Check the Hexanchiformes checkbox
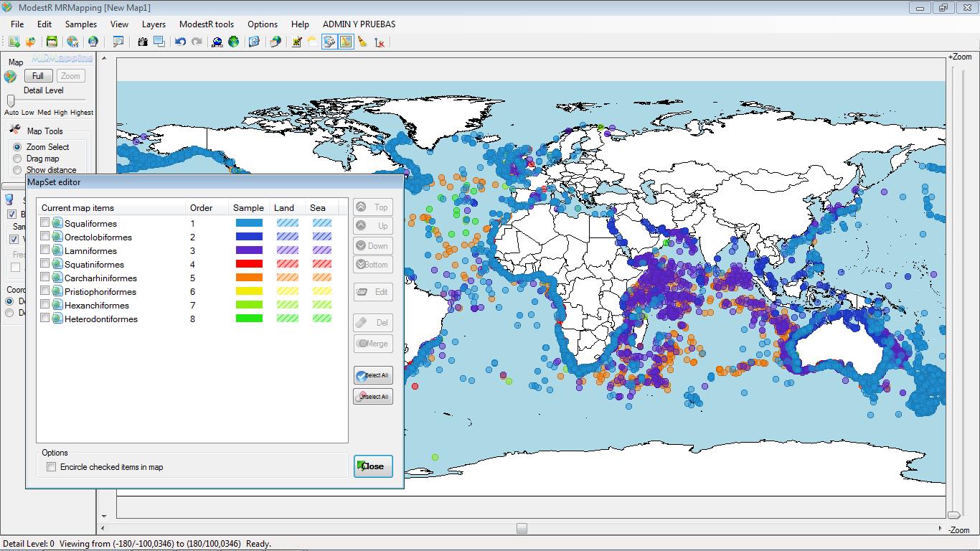Image resolution: width=980 pixels, height=551 pixels. point(45,305)
